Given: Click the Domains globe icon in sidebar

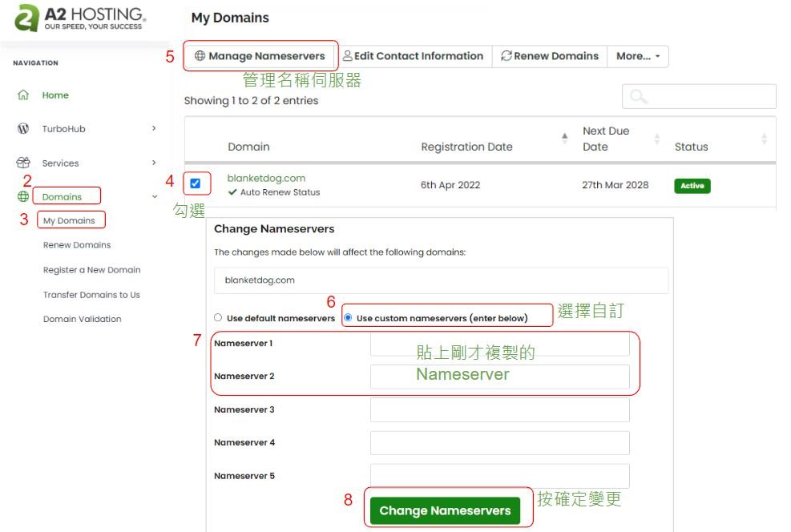Looking at the screenshot, I should pyautogui.click(x=23, y=196).
